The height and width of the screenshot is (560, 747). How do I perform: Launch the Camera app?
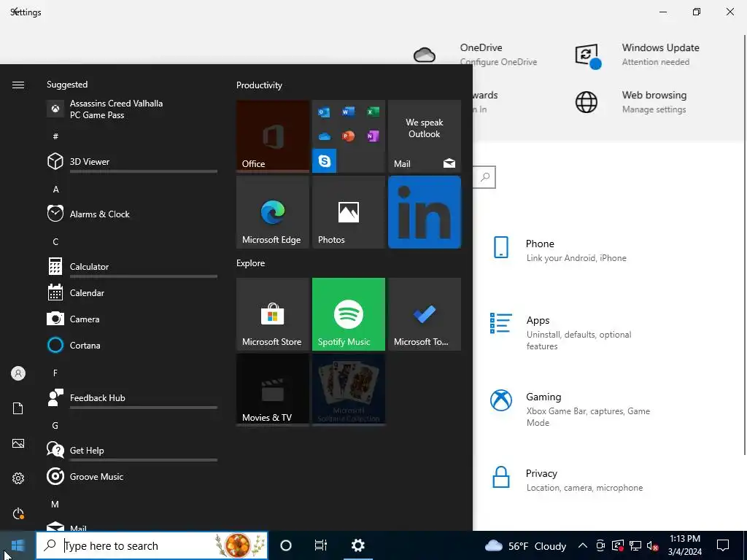coord(132,319)
